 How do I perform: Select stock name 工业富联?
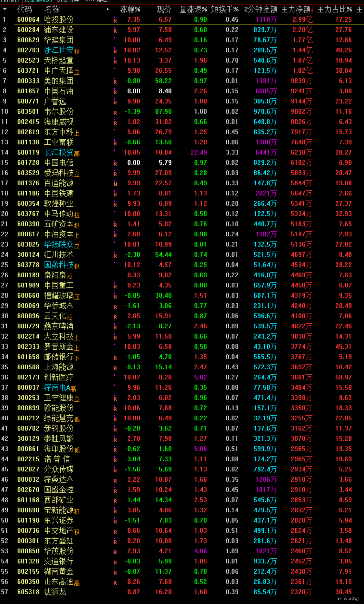coord(59,142)
